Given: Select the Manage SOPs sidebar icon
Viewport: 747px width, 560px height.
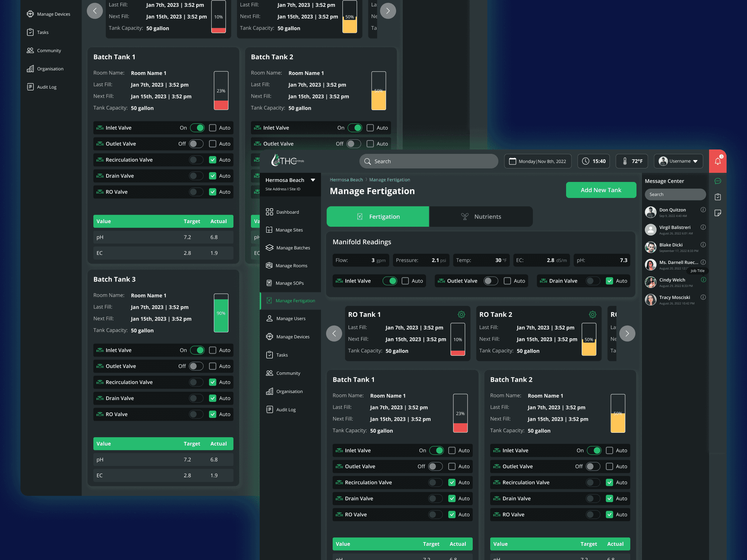Looking at the screenshot, I should click(x=269, y=283).
